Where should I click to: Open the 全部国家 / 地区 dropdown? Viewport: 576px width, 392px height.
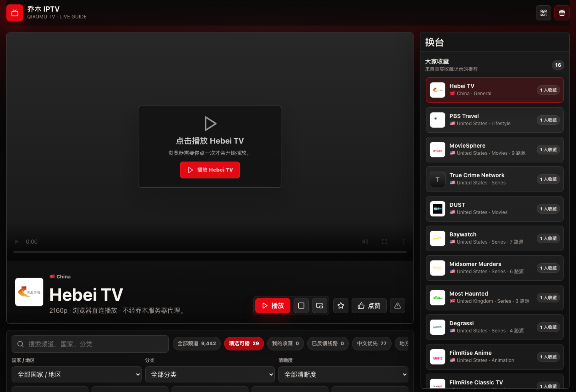tap(76, 374)
